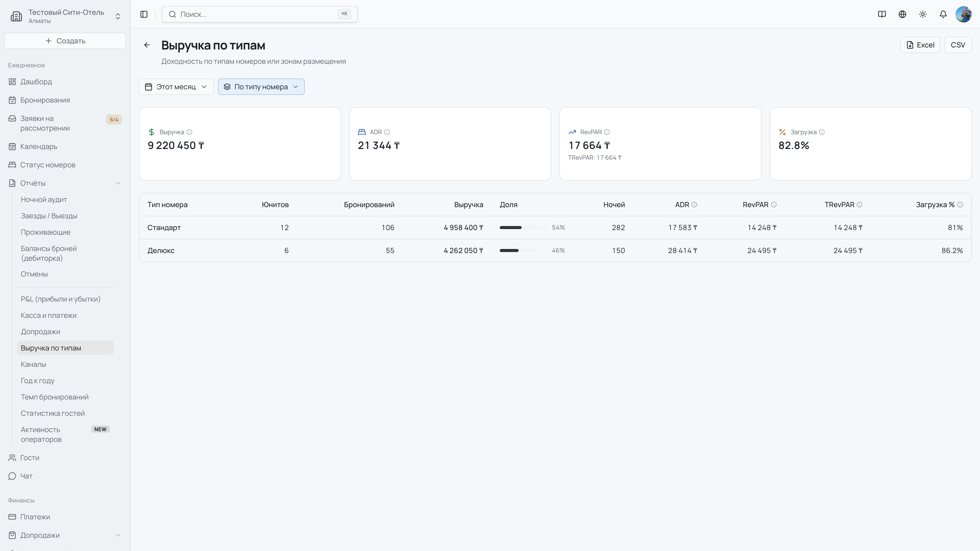Go back with the arrow icon
The width and height of the screenshot is (980, 551).
click(x=147, y=45)
